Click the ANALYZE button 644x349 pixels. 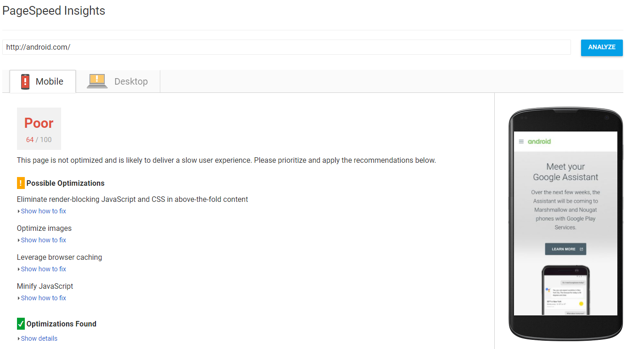(x=602, y=47)
